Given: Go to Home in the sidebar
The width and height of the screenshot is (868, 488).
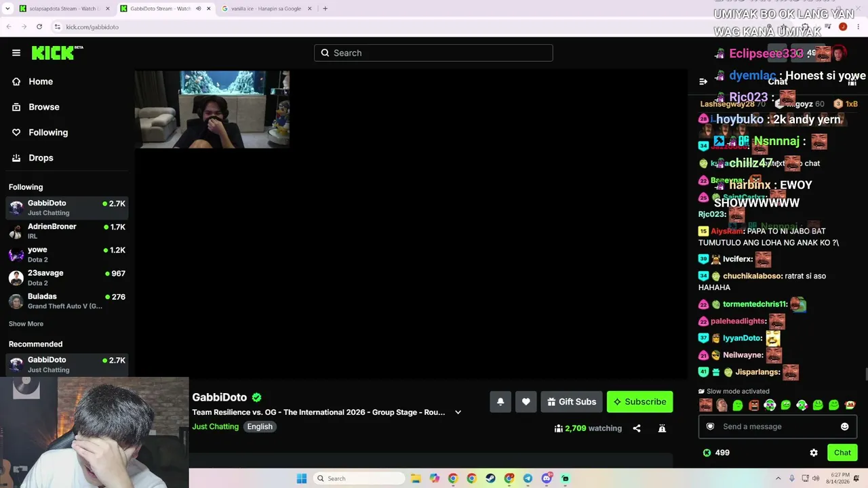Looking at the screenshot, I should coord(33,81).
